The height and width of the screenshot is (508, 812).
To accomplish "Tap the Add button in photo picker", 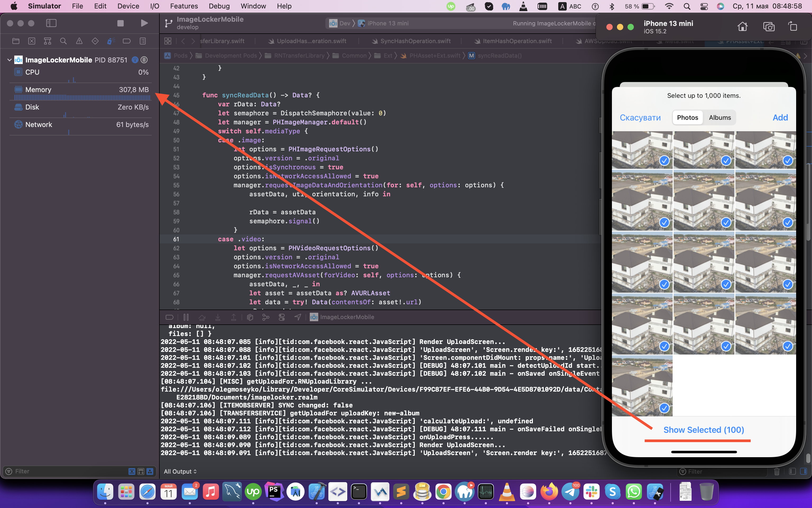I will 780,117.
